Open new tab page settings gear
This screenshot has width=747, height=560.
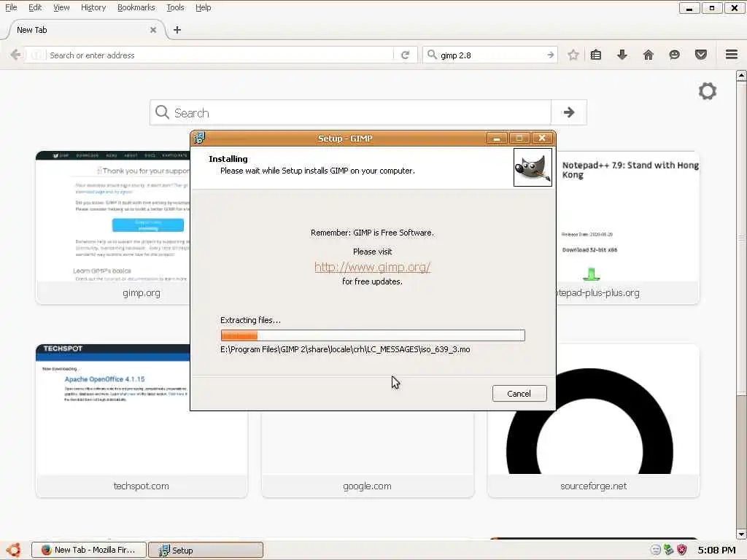click(708, 91)
